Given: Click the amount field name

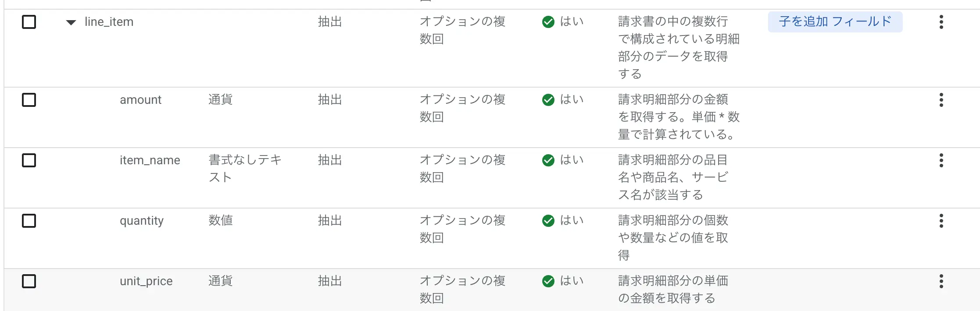Looking at the screenshot, I should [x=140, y=100].
